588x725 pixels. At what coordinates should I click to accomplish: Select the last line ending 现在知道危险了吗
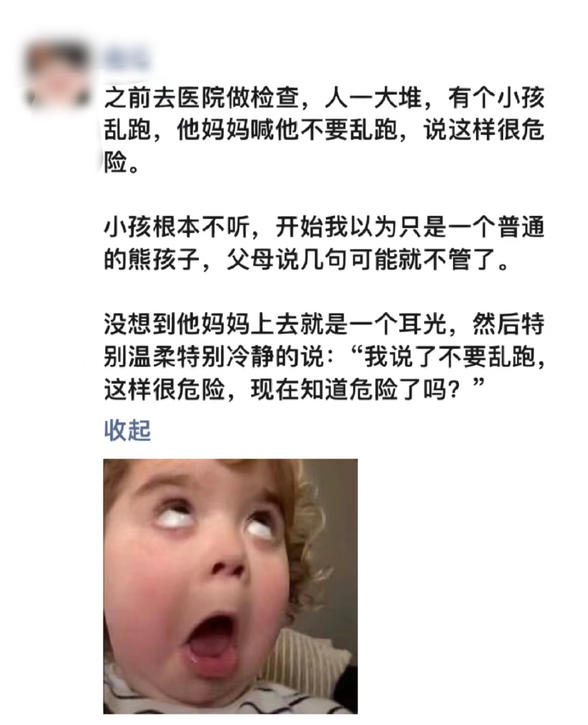[x=294, y=389]
